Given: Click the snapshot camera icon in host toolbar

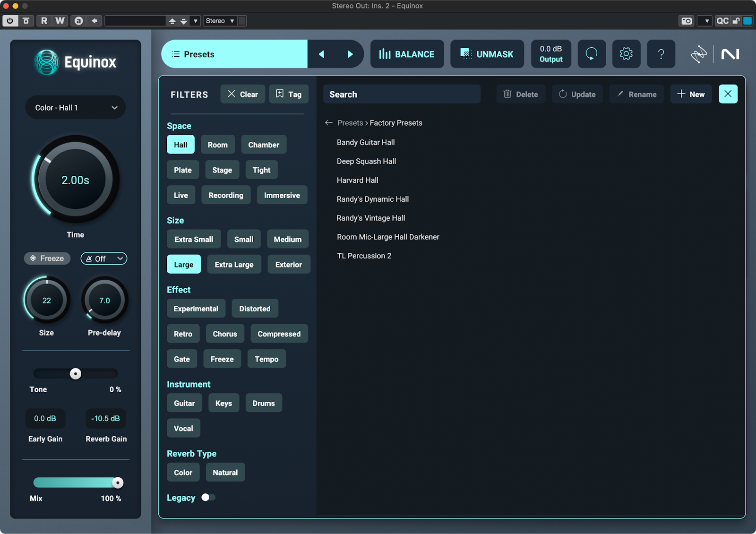Looking at the screenshot, I should click(x=686, y=21).
